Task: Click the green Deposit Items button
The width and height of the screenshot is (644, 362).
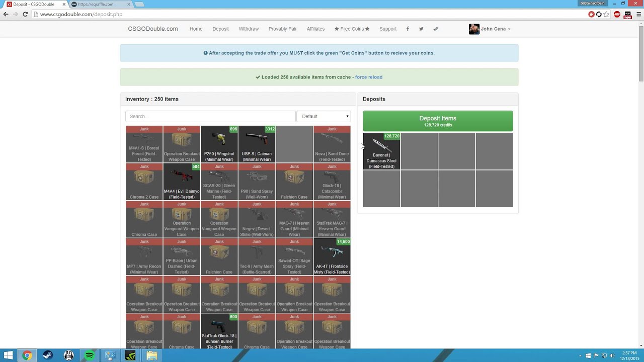Action: pos(438,121)
